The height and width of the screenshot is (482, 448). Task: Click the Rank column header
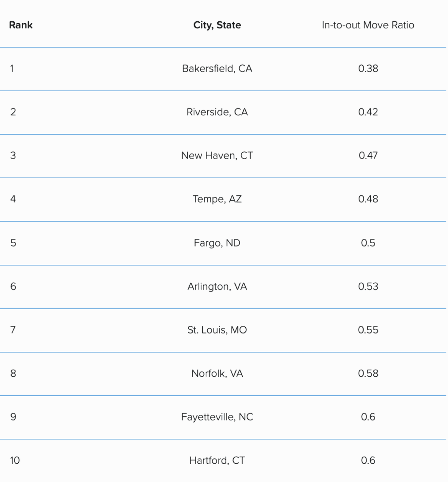coord(21,25)
